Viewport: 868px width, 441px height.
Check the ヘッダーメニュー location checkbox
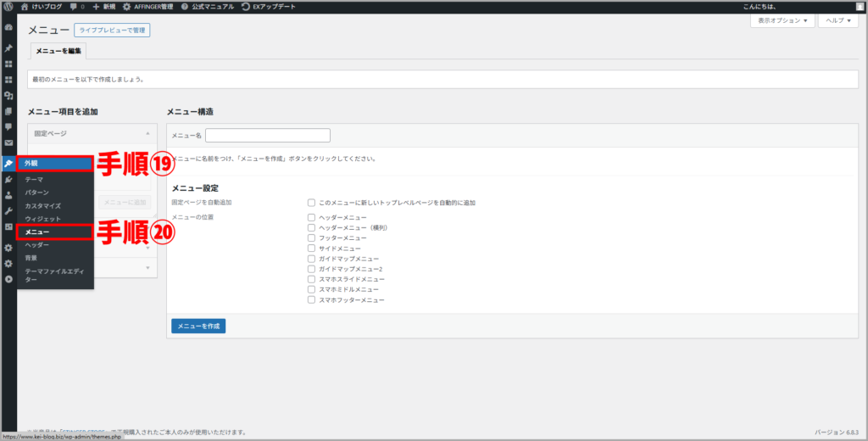click(x=312, y=217)
